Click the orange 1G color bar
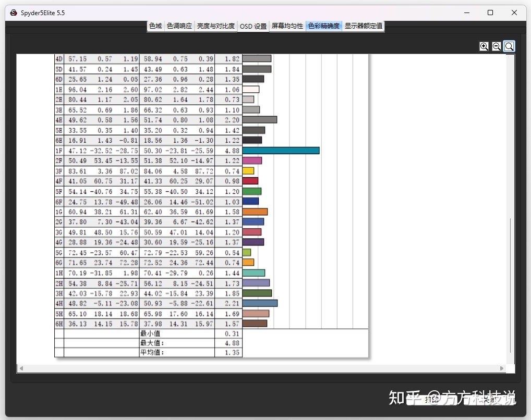The width and height of the screenshot is (531, 420). tap(255, 212)
